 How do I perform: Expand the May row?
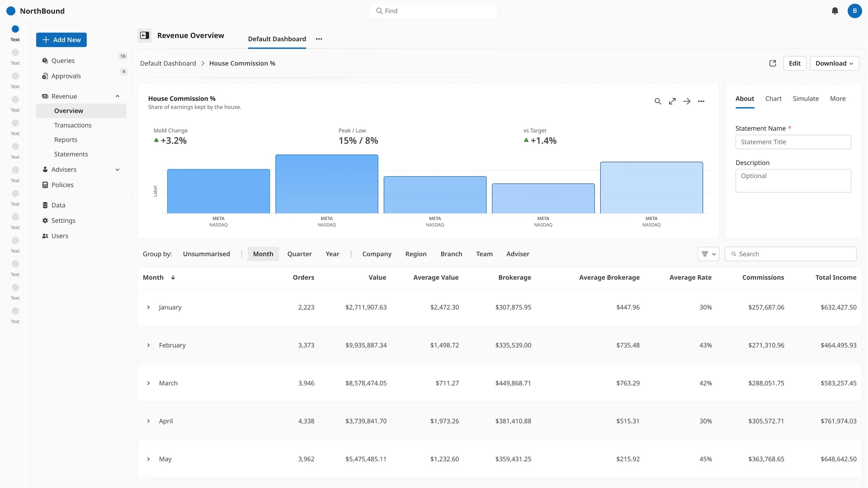(148, 459)
